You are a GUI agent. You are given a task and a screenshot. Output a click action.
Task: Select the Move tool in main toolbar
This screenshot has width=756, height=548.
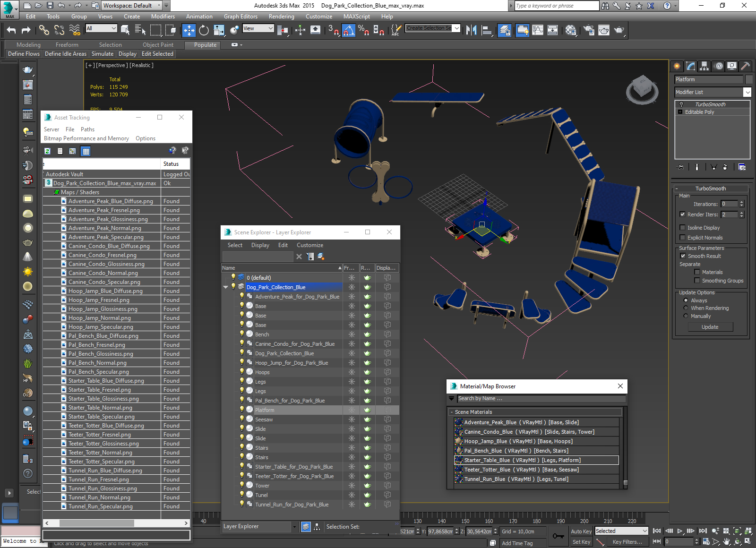click(x=189, y=30)
